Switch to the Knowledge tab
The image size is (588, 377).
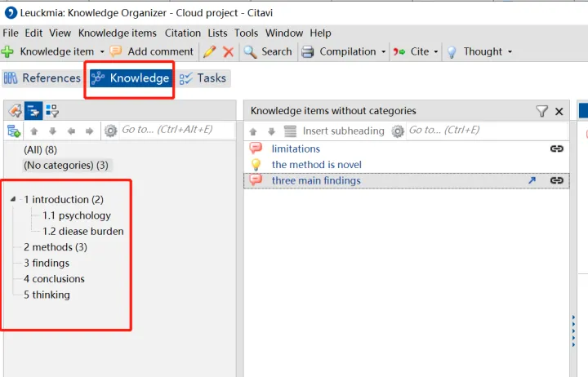[x=131, y=78]
